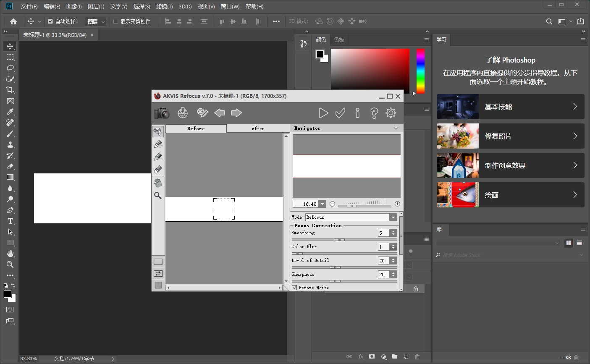The width and height of the screenshot is (590, 364).
Task: Click the AKVIS zoom out minus button
Action: 332,204
